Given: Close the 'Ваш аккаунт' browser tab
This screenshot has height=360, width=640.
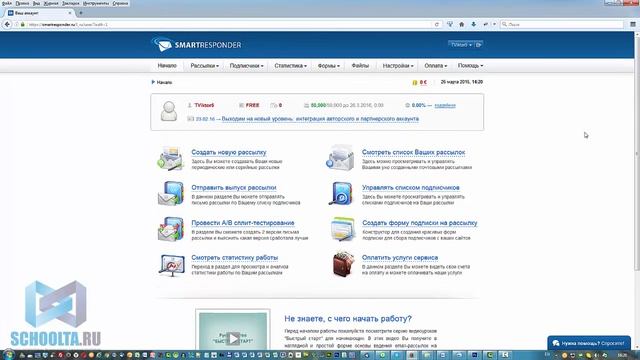Looking at the screenshot, I should click(x=69, y=13).
